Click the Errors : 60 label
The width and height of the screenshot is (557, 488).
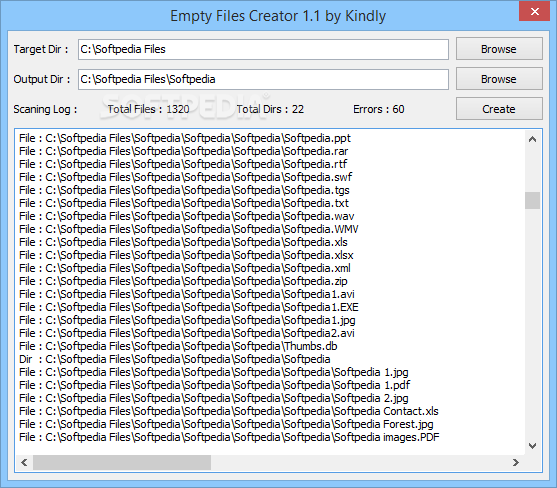pos(379,109)
